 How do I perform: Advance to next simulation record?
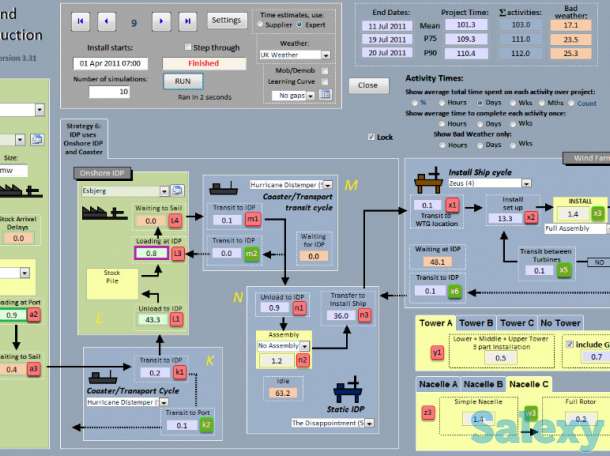161,21
